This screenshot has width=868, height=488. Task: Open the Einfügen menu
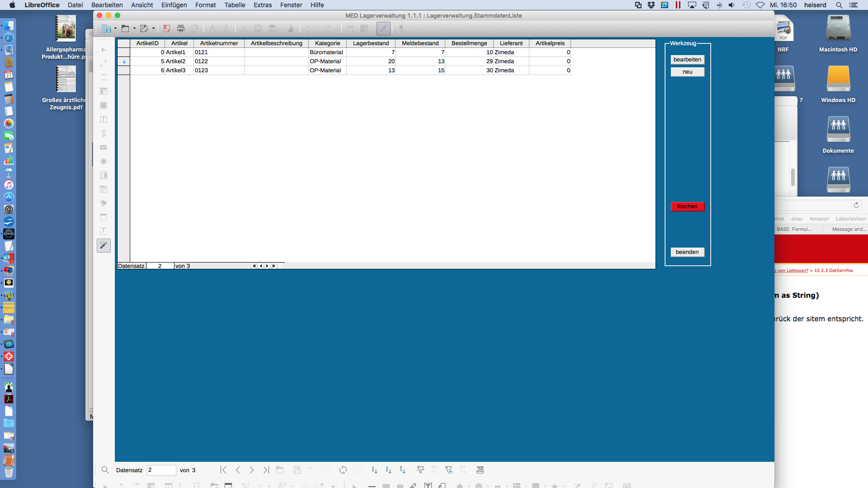tap(174, 5)
